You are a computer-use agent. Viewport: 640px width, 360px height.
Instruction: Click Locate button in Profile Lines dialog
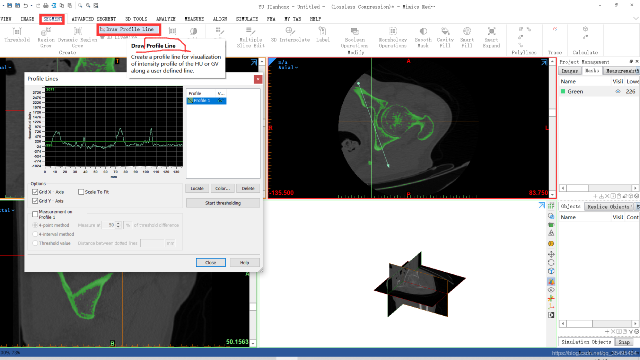click(x=197, y=188)
